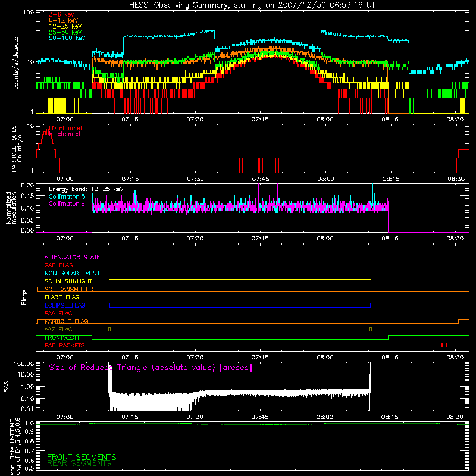Select the SC IN SUNLIGHT flag label
This screenshot has height=476, width=476.
click(68, 281)
